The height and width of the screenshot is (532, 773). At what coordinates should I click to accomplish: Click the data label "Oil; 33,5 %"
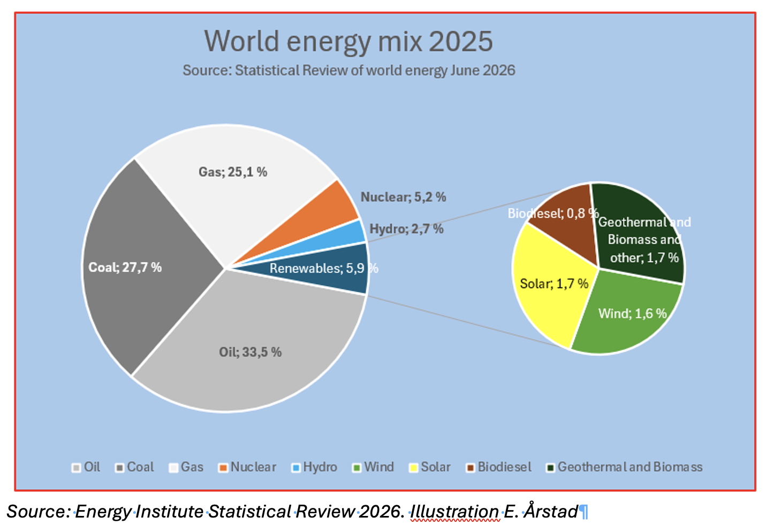(250, 352)
